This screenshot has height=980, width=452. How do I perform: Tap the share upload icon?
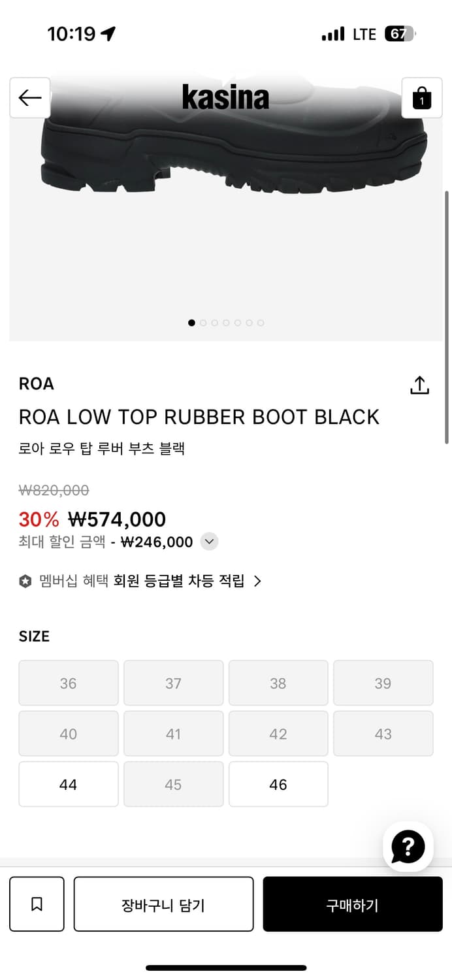pos(419,385)
